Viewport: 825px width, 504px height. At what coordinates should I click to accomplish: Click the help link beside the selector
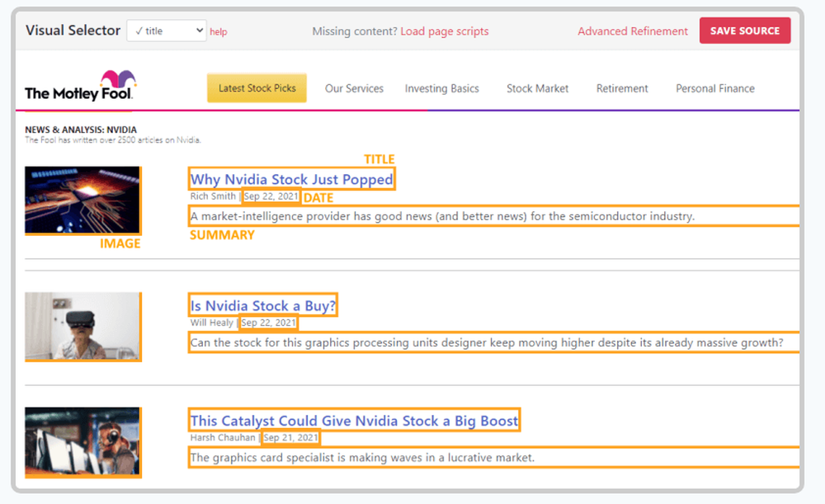click(219, 31)
